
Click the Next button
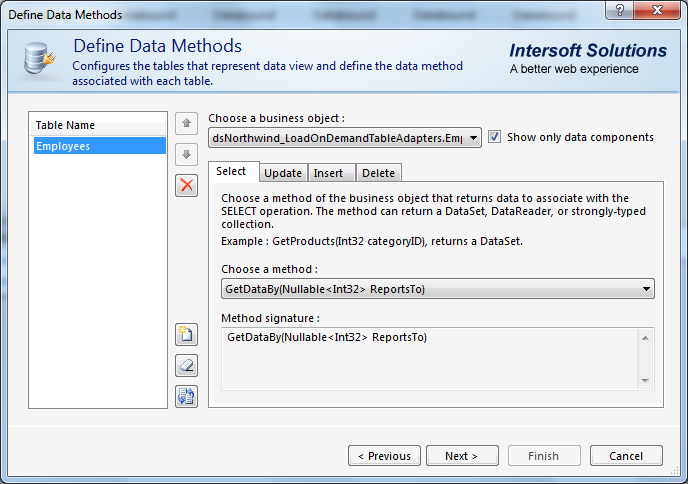point(462,456)
